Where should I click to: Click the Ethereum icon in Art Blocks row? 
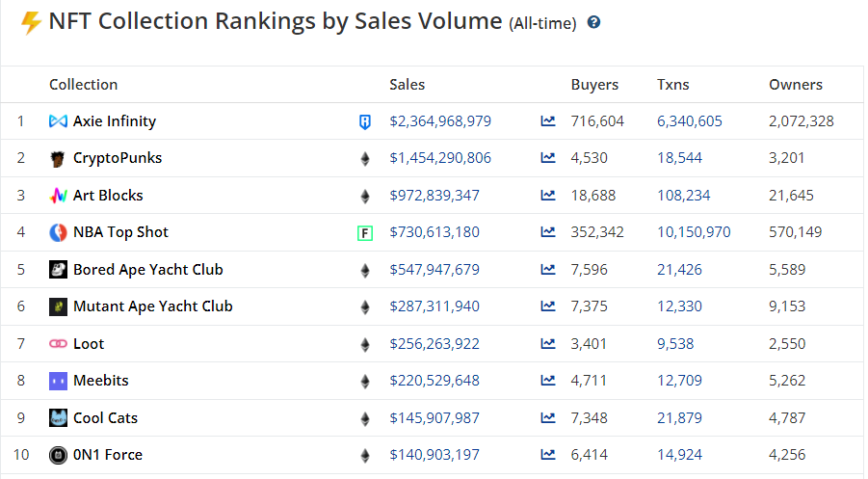[365, 196]
